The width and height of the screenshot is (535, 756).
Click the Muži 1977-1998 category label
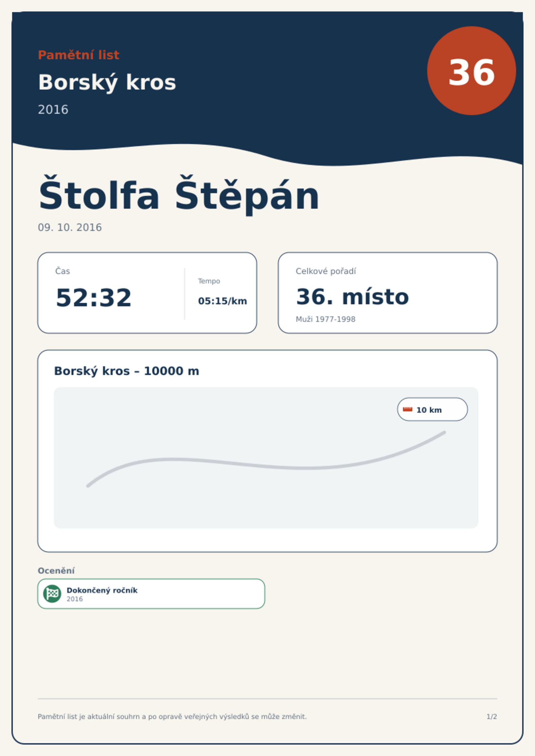click(x=325, y=319)
